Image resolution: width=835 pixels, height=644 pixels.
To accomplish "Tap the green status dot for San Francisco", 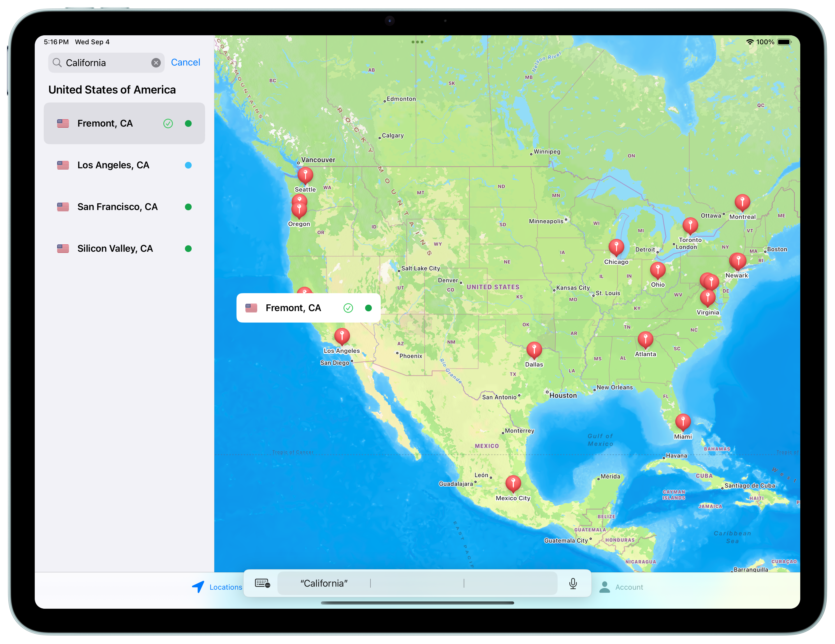I will [x=188, y=207].
